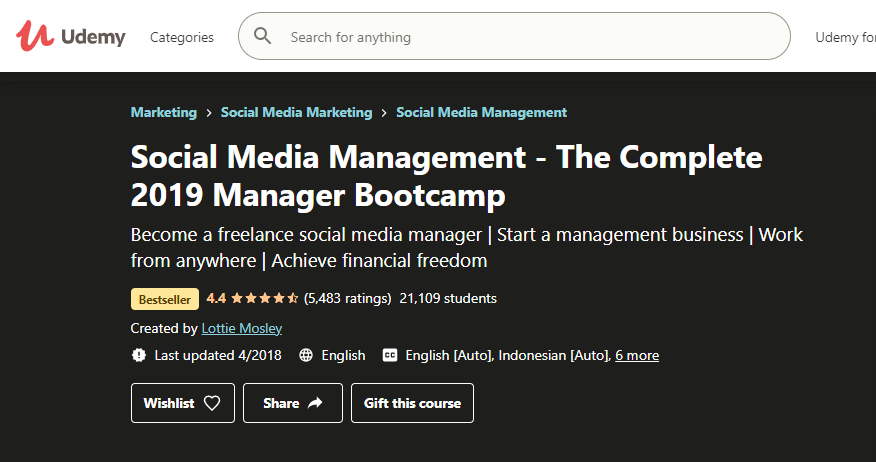Click the closed captions CC icon

390,355
